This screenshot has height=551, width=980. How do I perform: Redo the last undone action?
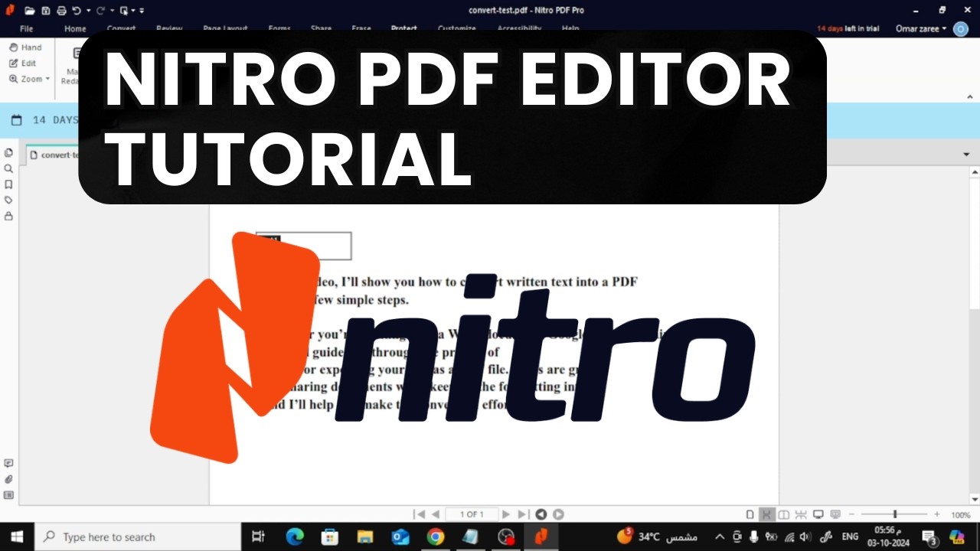click(x=100, y=11)
